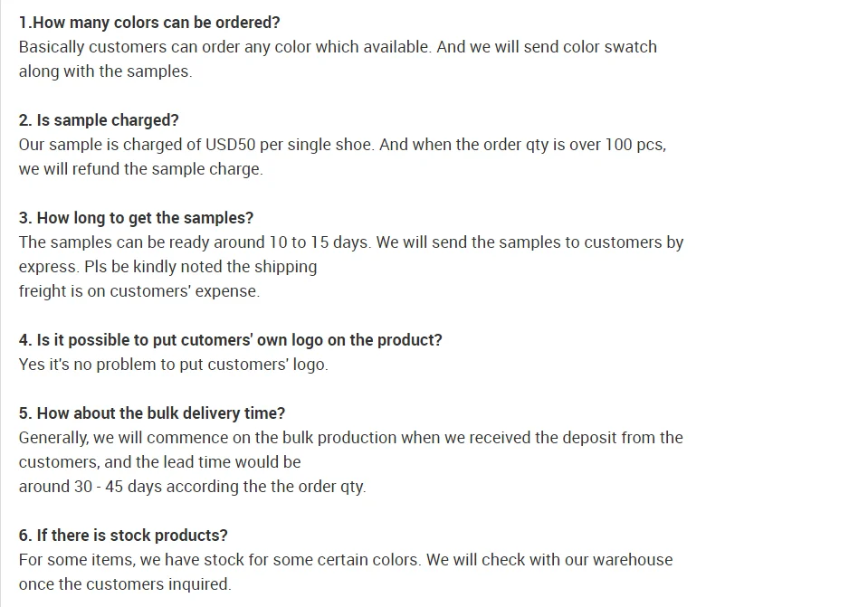868x607 pixels.
Task: Click the "How long to get the samples?" heading
Action: pos(136,218)
